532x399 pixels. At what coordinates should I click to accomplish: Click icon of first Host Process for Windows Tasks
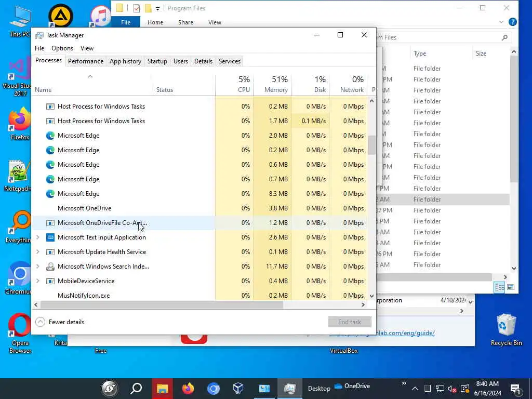click(50, 107)
